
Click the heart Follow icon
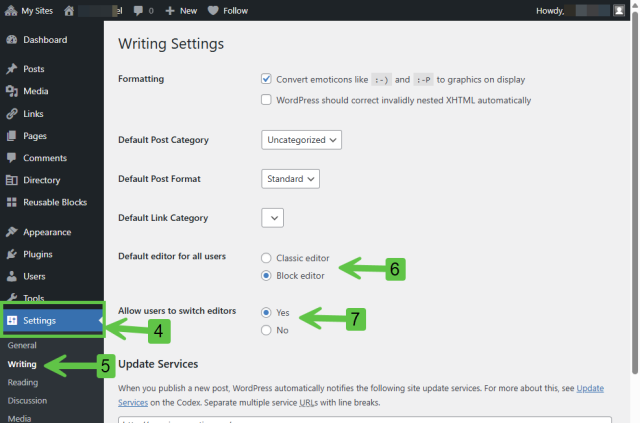pos(213,11)
